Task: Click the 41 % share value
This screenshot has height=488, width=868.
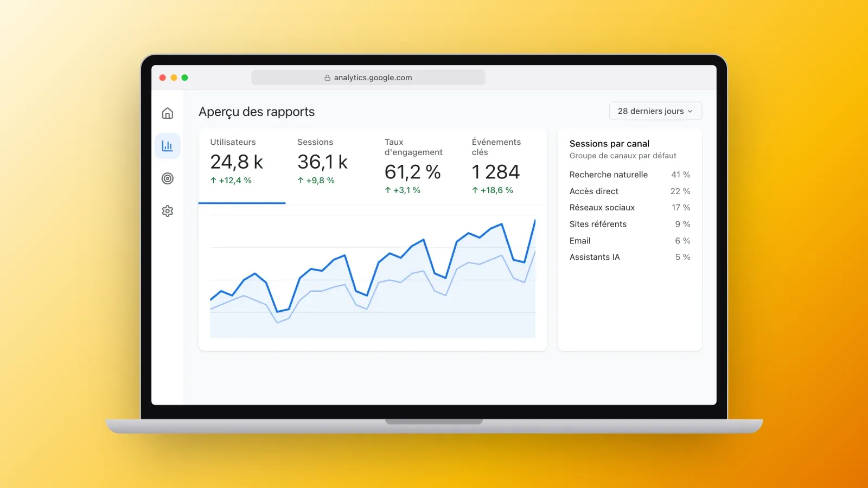Action: 681,175
